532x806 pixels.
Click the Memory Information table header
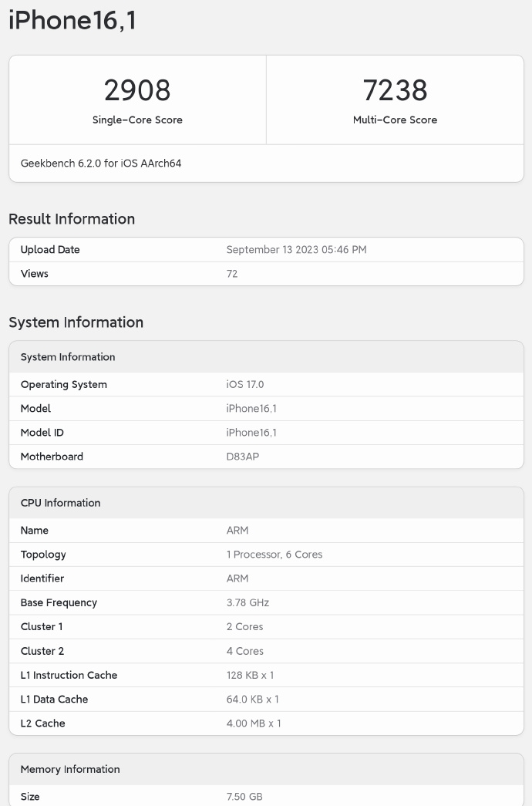70,769
